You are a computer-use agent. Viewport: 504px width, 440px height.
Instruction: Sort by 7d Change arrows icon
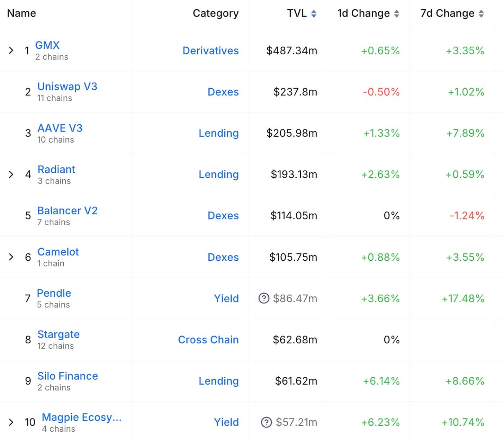click(x=481, y=14)
